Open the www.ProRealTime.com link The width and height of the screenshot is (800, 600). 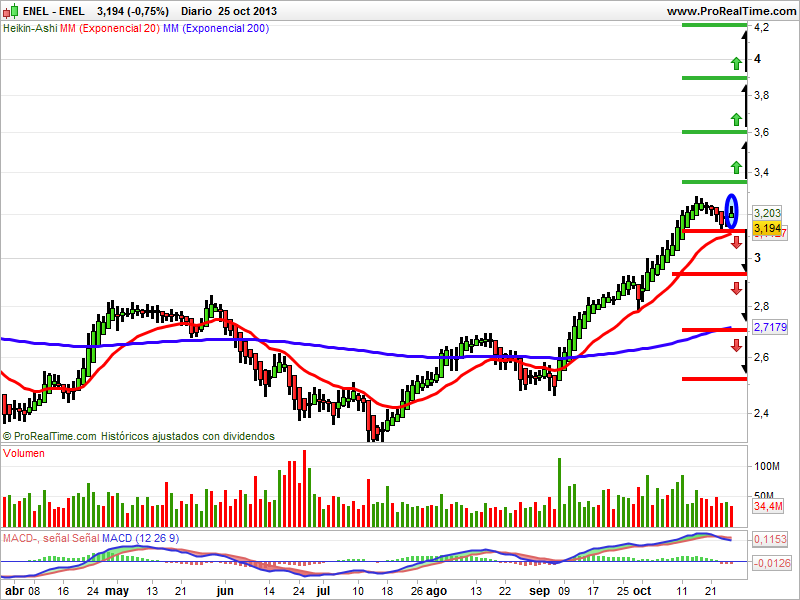732,11
